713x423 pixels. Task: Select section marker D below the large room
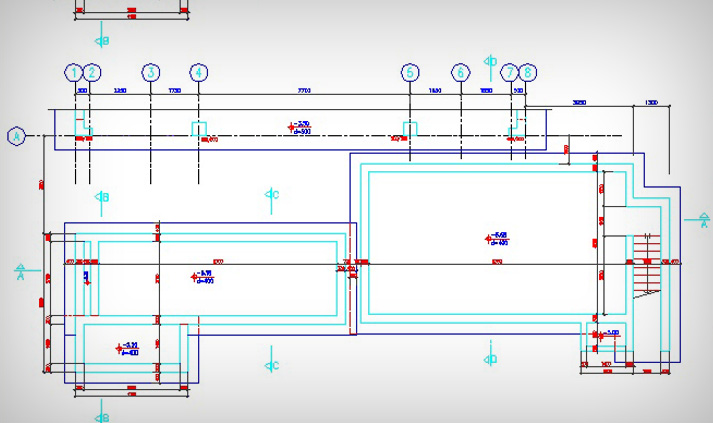489,354
